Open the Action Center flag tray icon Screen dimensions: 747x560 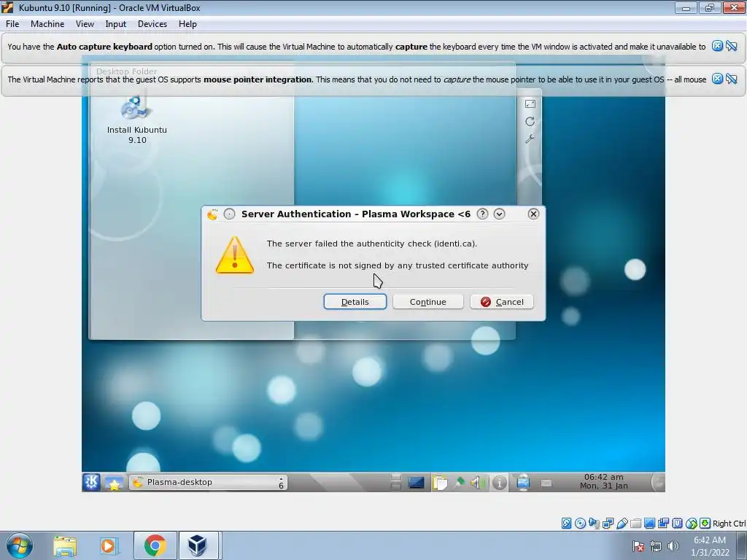pyautogui.click(x=638, y=546)
